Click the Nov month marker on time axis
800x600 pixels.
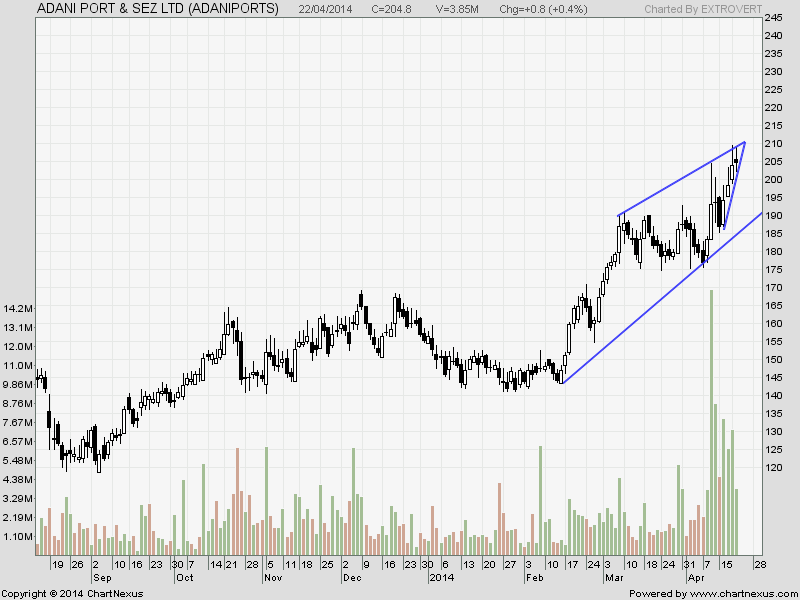pos(274,578)
